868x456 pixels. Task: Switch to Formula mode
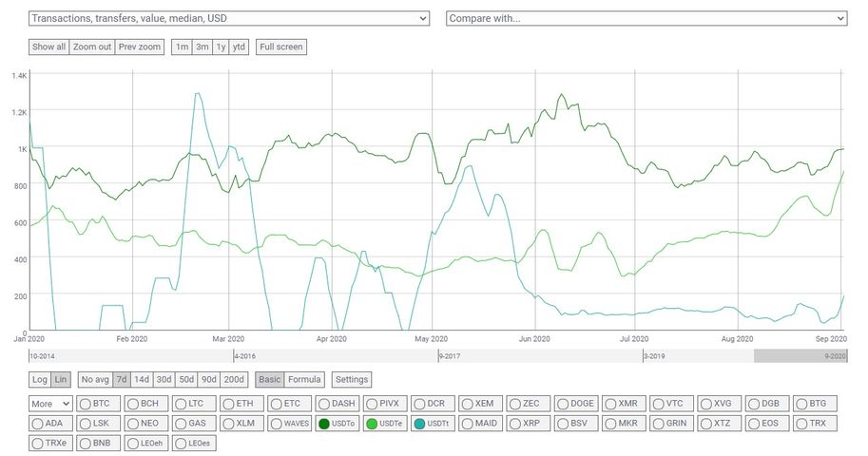304,380
